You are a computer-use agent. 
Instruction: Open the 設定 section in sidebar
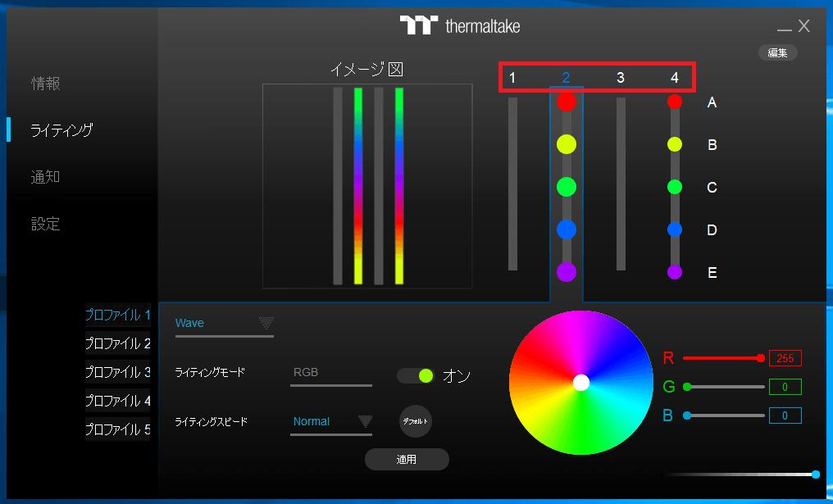coord(46,224)
